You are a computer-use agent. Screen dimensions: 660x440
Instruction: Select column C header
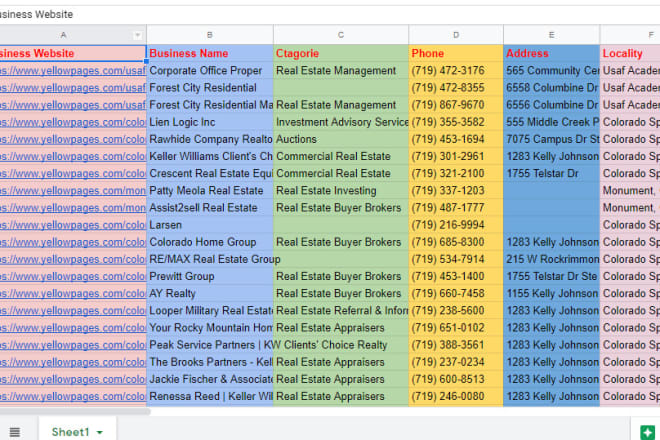pos(341,35)
